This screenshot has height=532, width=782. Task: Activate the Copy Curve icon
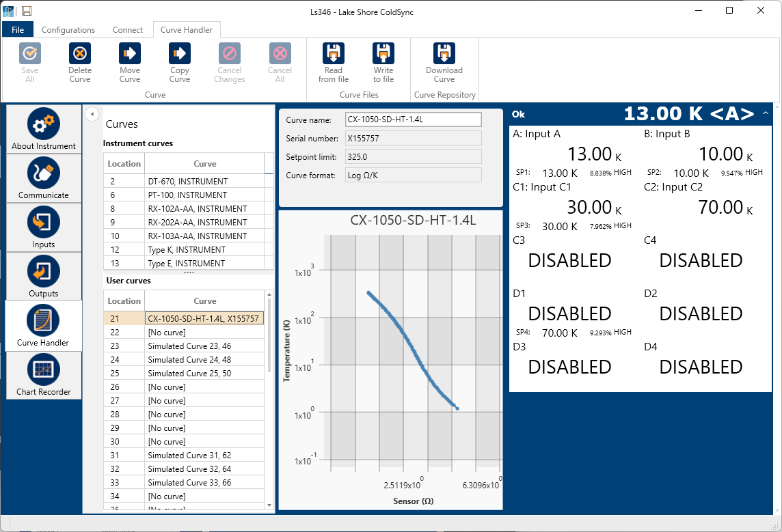point(179,62)
